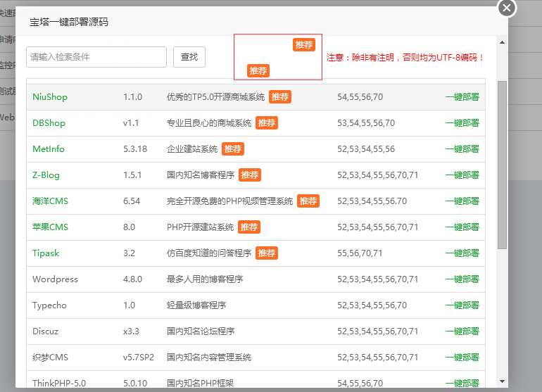Image resolution: width=542 pixels, height=392 pixels.
Task: Select the 织梦CMS name text
Action: click(x=50, y=358)
